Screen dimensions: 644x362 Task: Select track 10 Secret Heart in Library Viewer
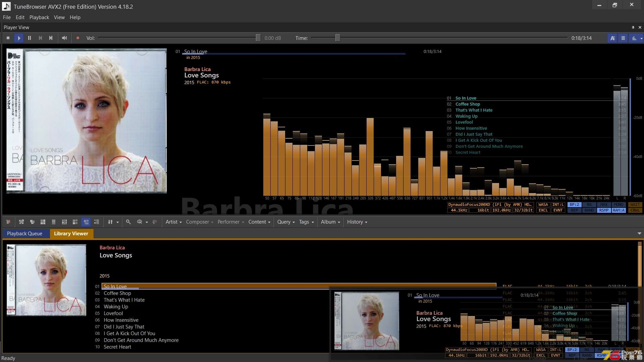pos(117,347)
